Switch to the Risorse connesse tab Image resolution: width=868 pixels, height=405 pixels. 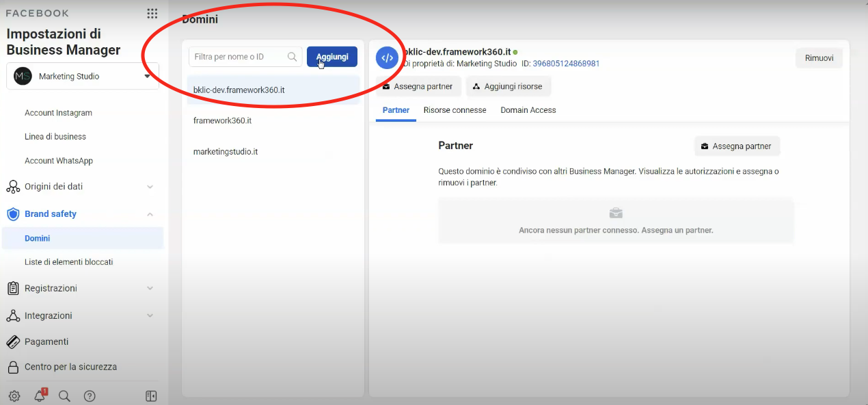(x=455, y=110)
